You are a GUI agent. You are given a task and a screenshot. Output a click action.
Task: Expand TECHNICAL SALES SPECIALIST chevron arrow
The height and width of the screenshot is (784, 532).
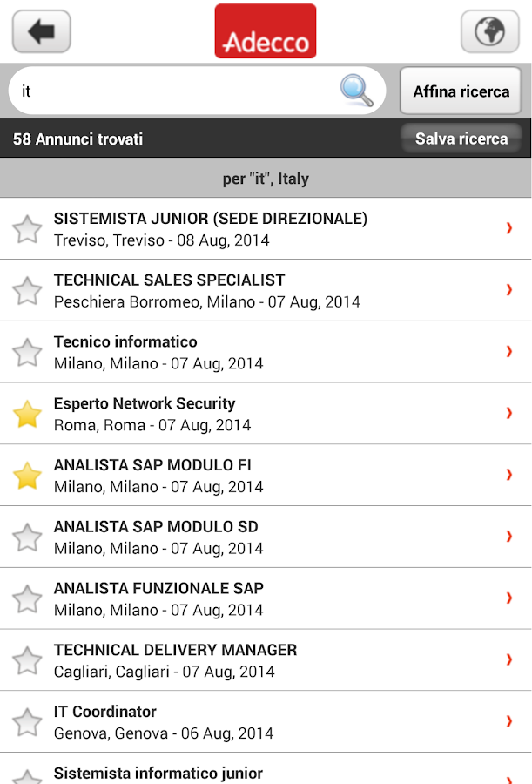(x=509, y=290)
